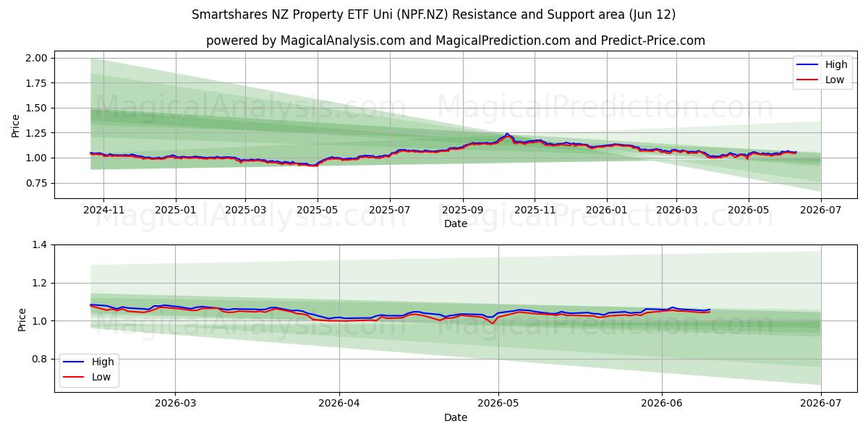
Task: Click the '1.2' price tick on the bottom chart
Action: coord(40,283)
